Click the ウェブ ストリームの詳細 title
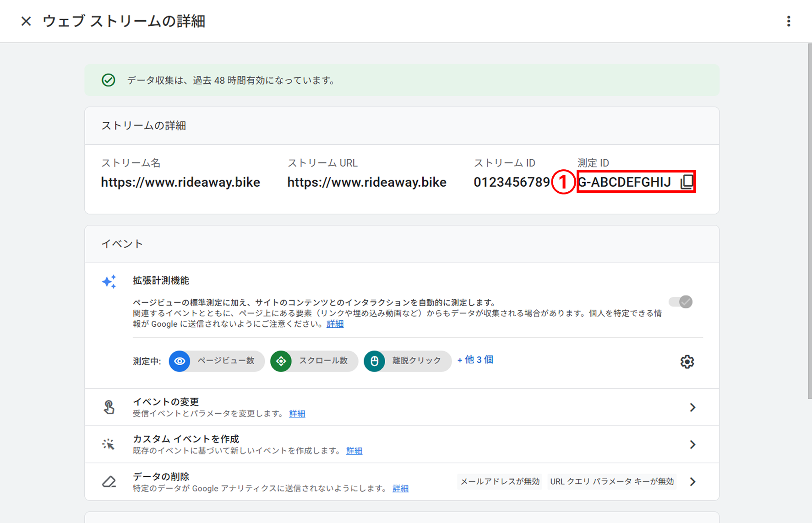 [x=124, y=21]
